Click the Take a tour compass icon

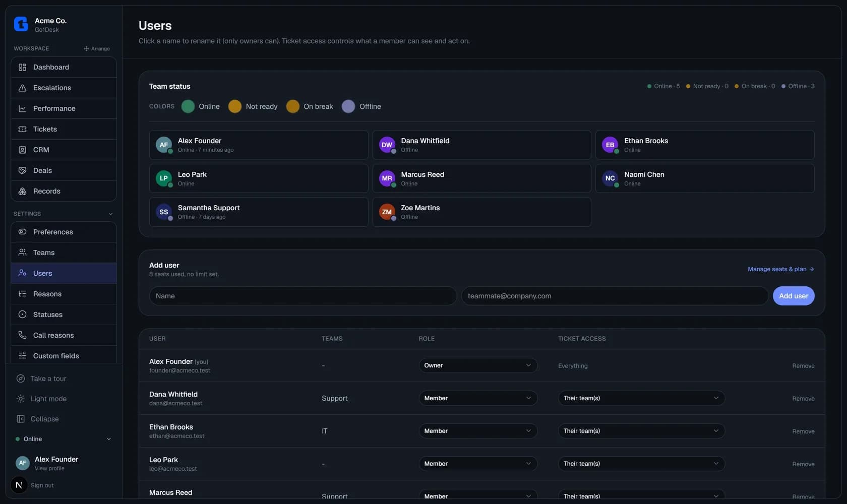click(x=21, y=379)
